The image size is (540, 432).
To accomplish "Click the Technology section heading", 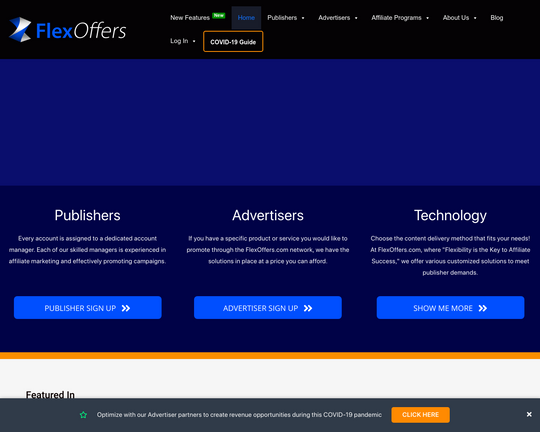I will pyautogui.click(x=450, y=216).
